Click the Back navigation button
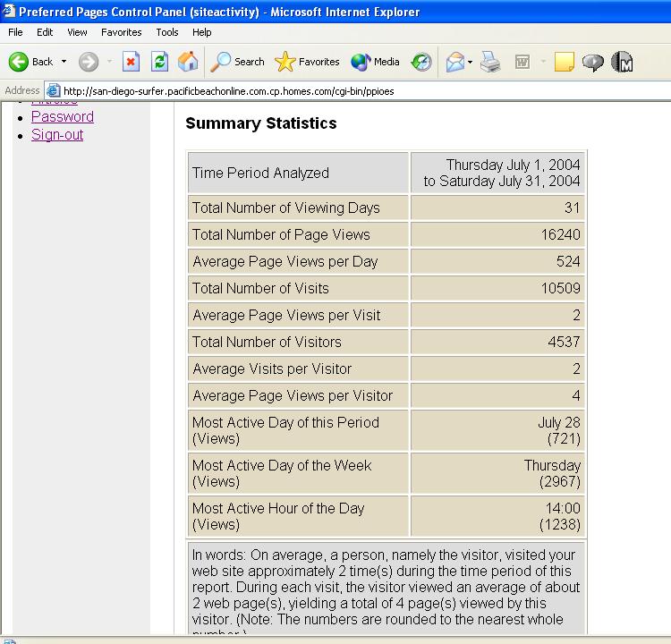The width and height of the screenshot is (671, 644). click(31, 62)
